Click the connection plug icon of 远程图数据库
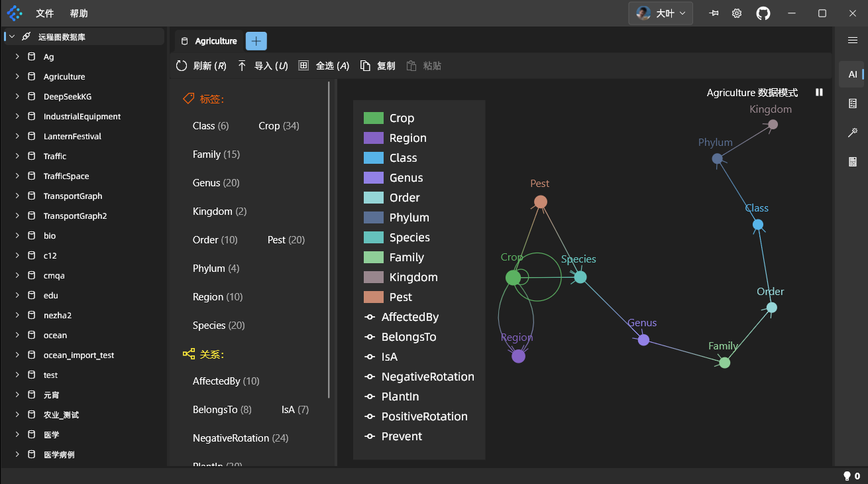This screenshot has width=868, height=484. [x=26, y=36]
